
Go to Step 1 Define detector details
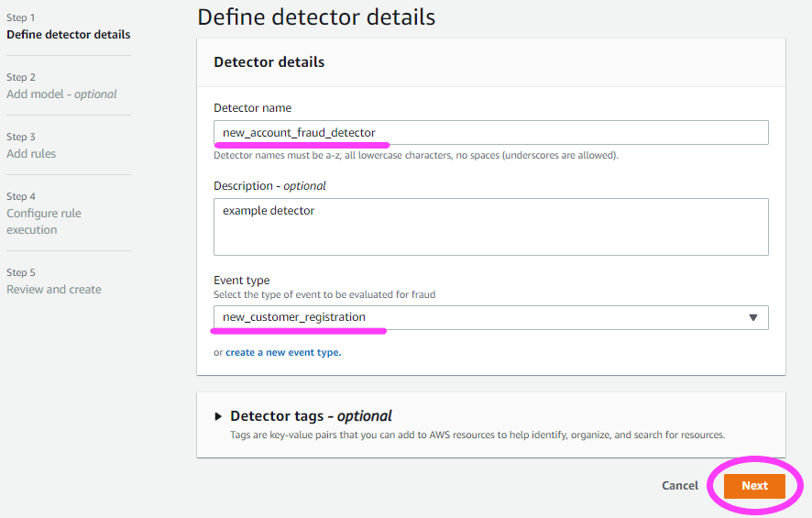69,34
